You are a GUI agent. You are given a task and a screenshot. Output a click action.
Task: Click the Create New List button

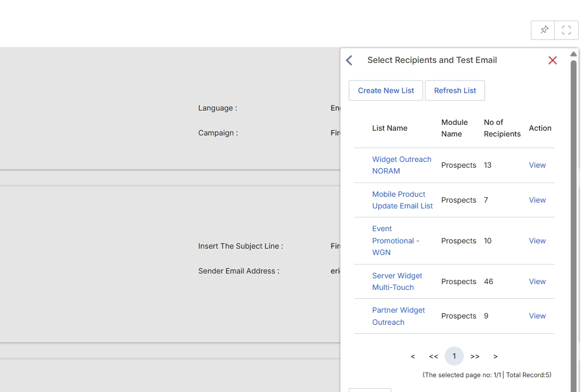point(386,90)
